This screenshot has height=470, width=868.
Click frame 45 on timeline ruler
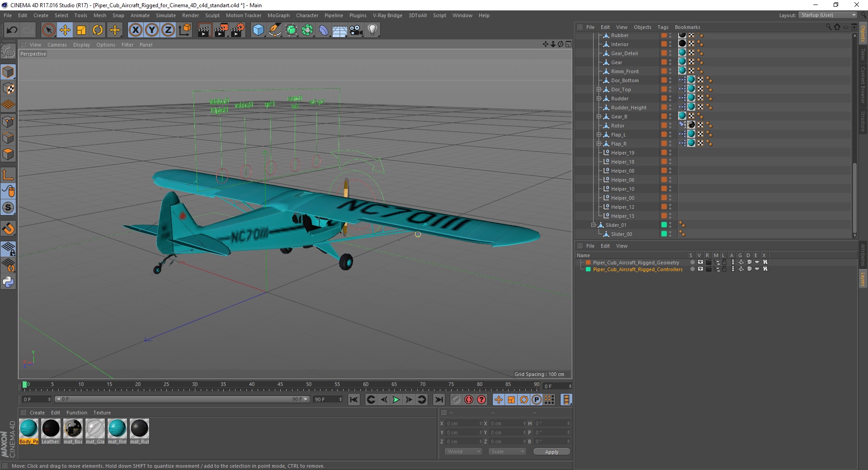280,385
